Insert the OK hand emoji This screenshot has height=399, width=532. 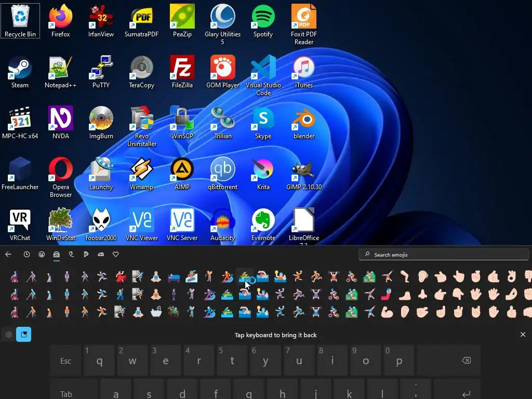511,276
